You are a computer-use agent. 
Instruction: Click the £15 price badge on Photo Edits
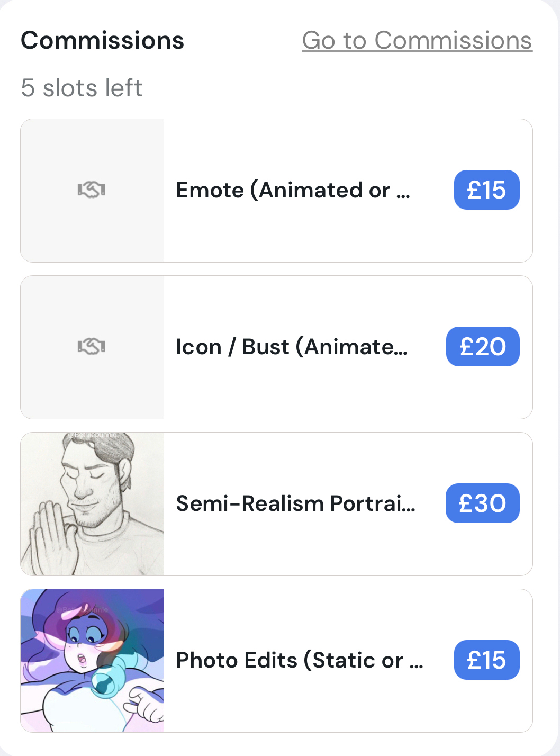486,660
